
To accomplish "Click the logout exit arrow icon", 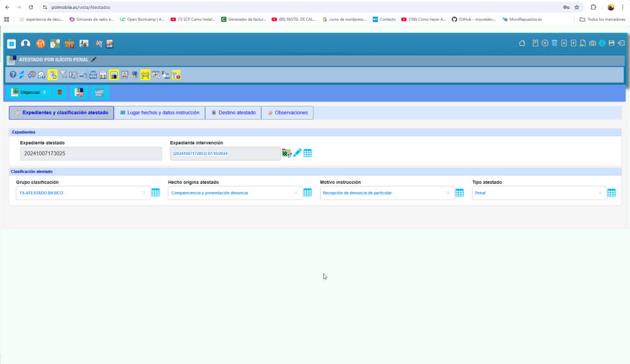I will [621, 43].
